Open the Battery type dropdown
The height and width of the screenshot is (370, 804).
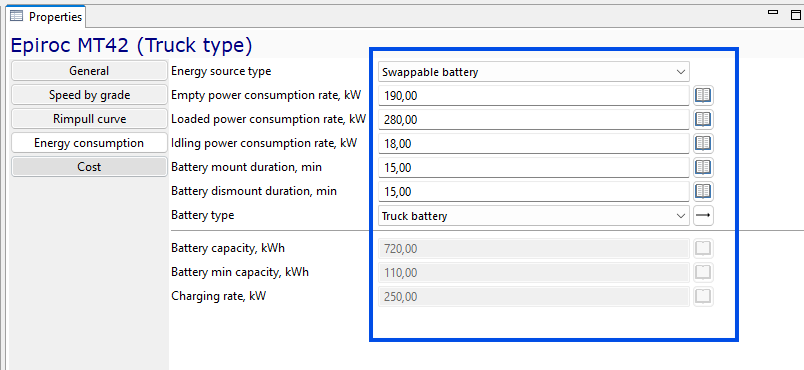coord(534,216)
